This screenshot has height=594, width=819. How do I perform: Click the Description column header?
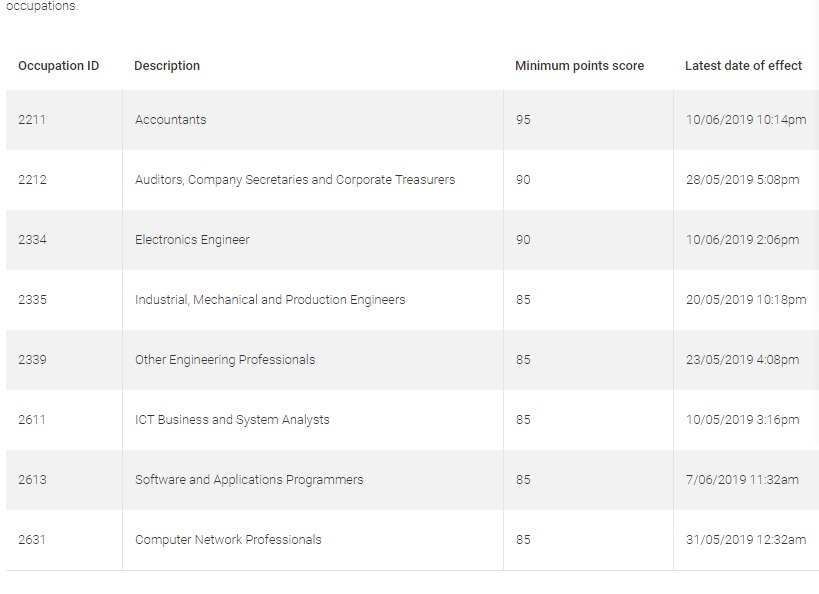pyautogui.click(x=167, y=66)
